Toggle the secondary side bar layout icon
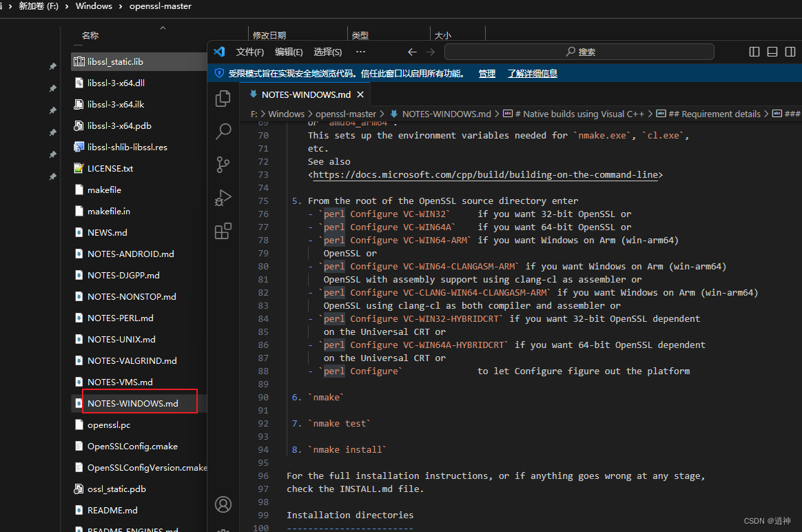The height and width of the screenshot is (532, 802). pos(790,52)
